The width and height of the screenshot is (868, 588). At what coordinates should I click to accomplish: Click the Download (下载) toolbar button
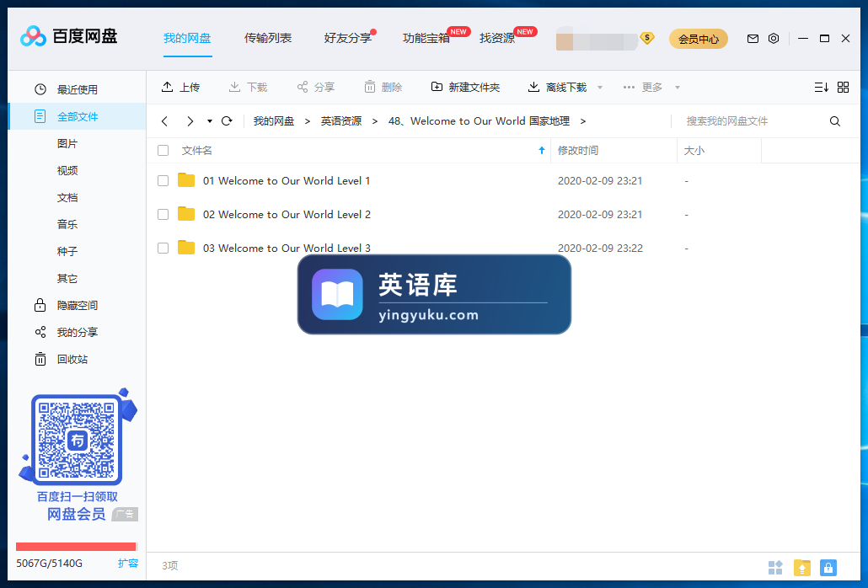coord(248,88)
